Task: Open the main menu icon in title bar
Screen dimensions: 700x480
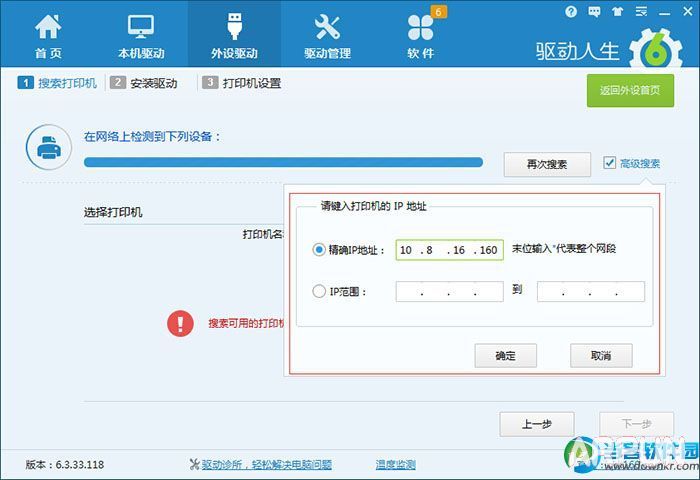Action: pyautogui.click(x=641, y=12)
